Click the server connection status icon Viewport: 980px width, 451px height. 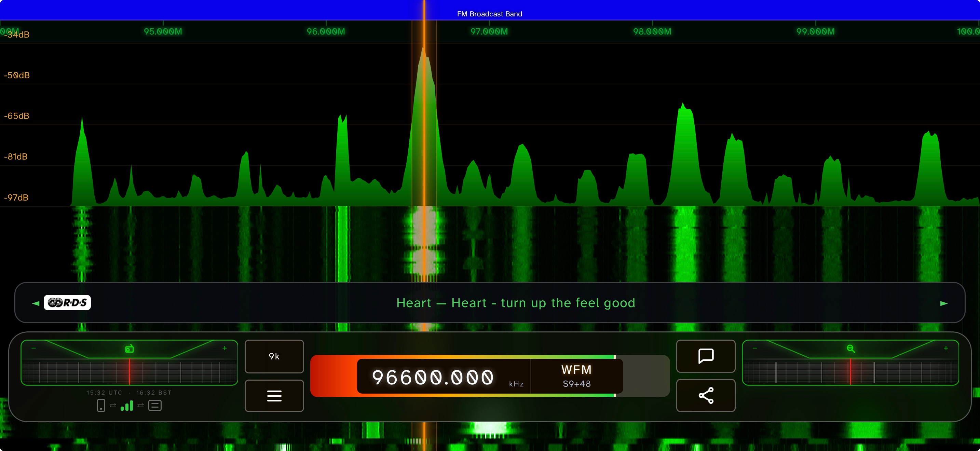pos(155,405)
